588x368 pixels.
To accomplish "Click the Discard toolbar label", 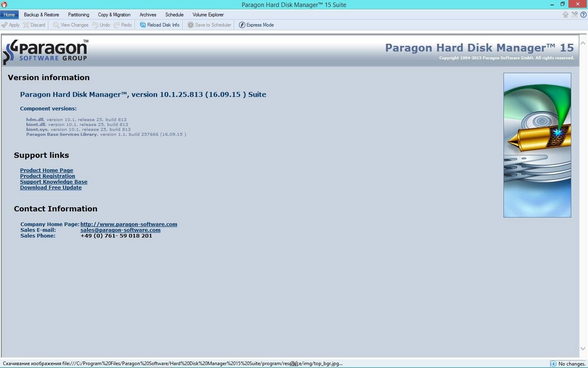I will point(38,25).
